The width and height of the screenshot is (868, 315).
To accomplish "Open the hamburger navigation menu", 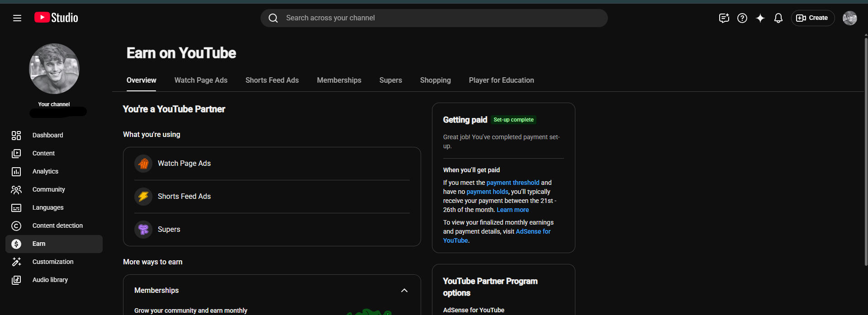I will (17, 18).
